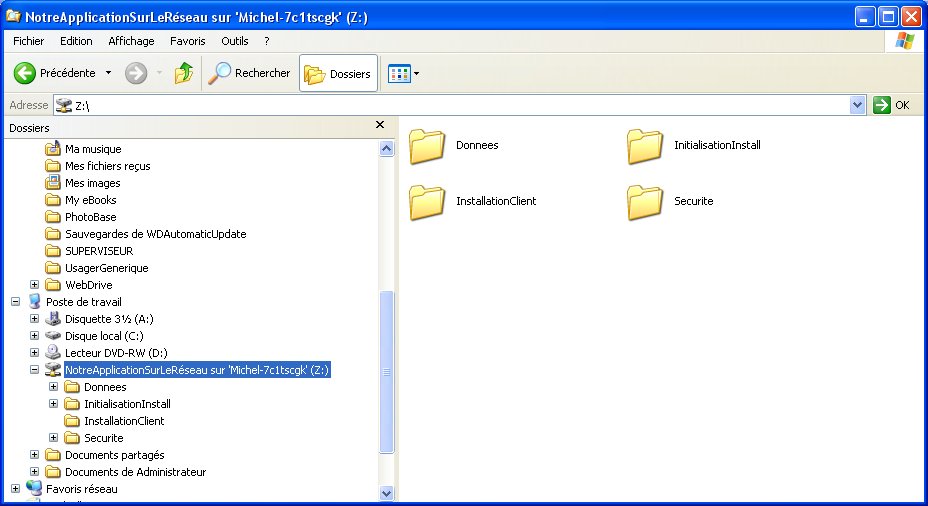Viewport: 928px width, 506px height.
Task: Click the PhotoBase folder icon
Action: click(x=53, y=217)
